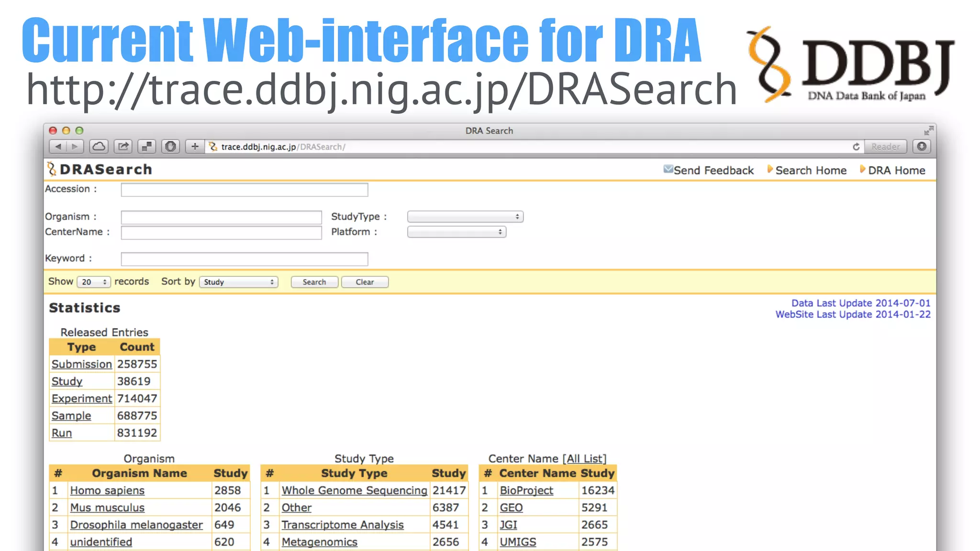Click the Search button
Screen dimensions: 980x551
(x=314, y=282)
